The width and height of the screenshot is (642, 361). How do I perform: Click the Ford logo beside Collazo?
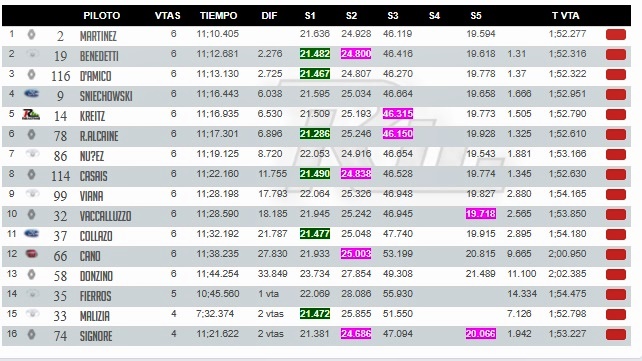(x=32, y=234)
